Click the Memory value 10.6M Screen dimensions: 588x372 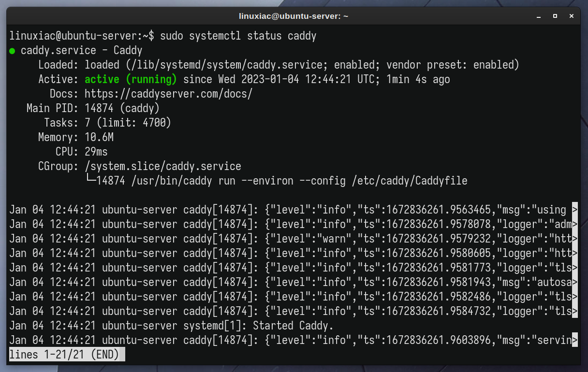99,137
